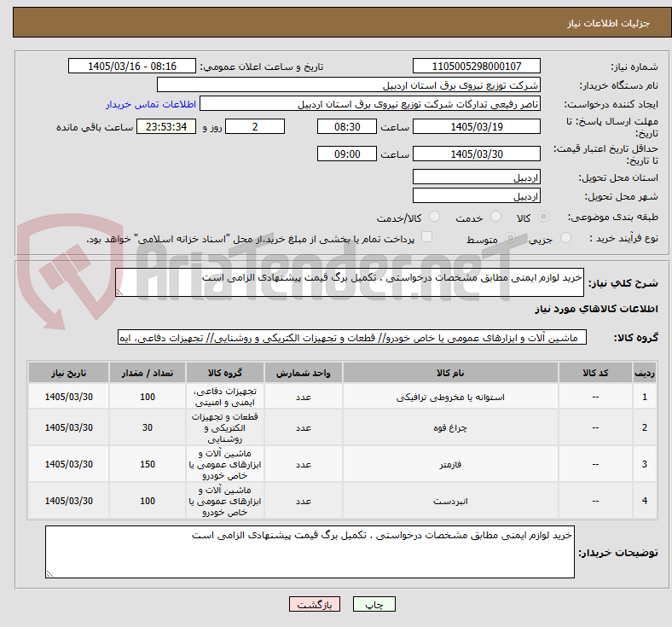Click item name فازمتر
This screenshot has width=672, height=627.
pos(450,464)
